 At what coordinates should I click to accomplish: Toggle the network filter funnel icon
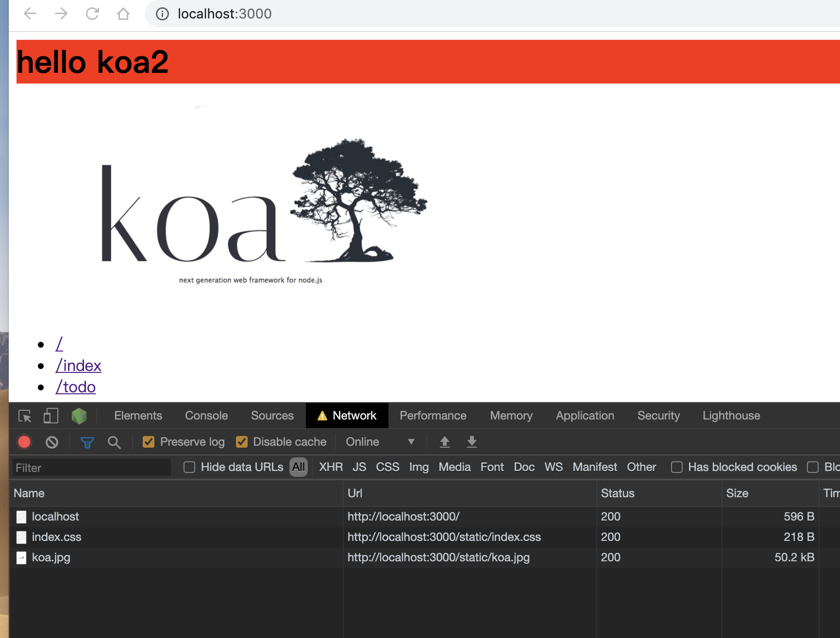tap(87, 442)
